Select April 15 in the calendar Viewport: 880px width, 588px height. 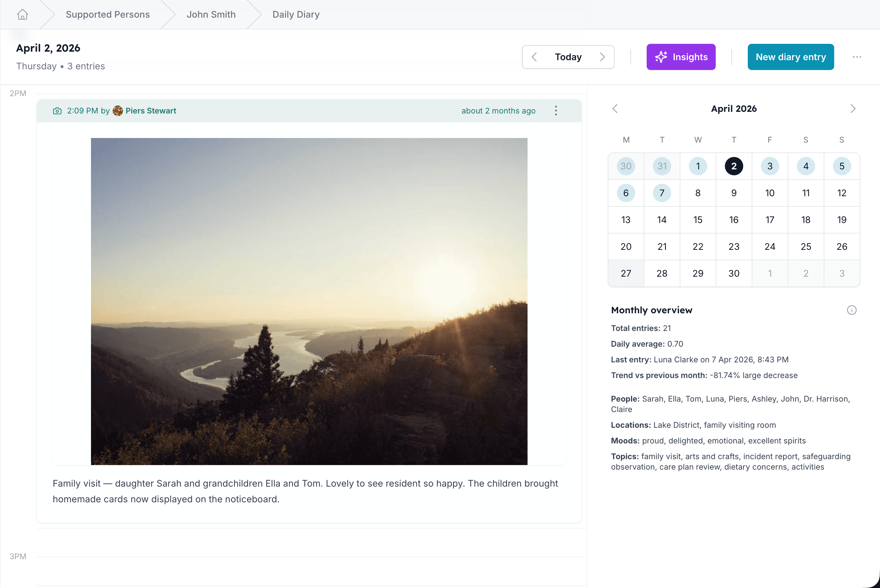(698, 220)
